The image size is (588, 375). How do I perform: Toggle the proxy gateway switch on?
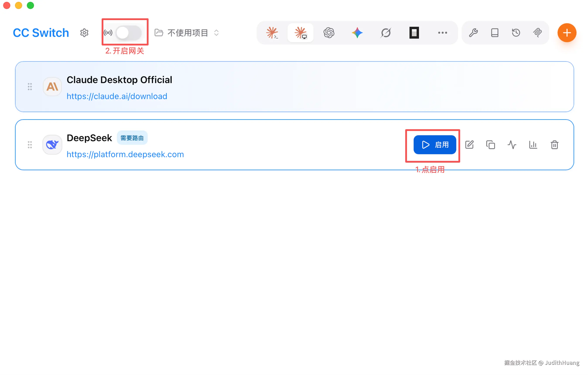[x=128, y=33]
